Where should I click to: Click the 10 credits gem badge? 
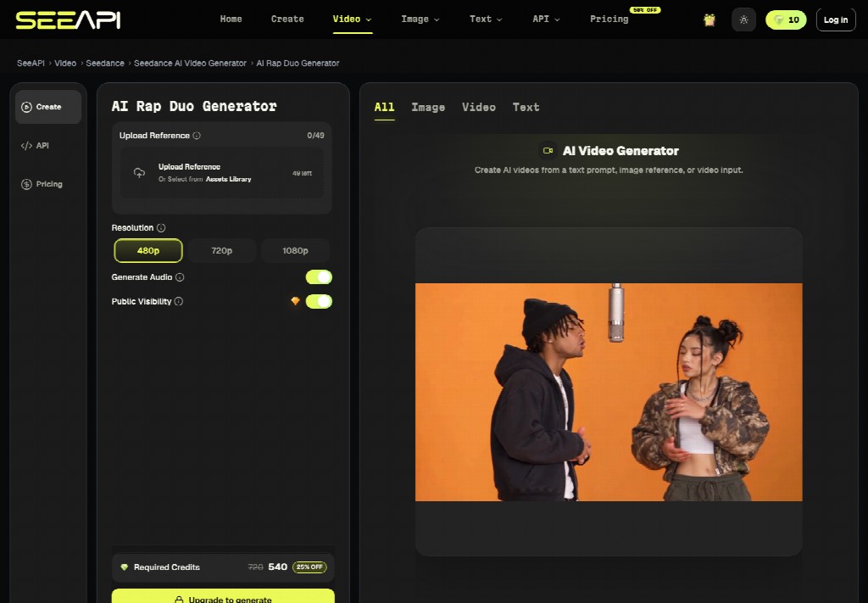click(x=786, y=20)
